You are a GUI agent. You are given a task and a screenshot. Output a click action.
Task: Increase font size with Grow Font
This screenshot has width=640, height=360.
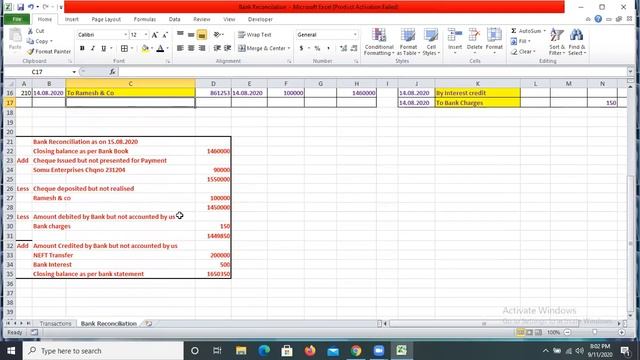155,35
